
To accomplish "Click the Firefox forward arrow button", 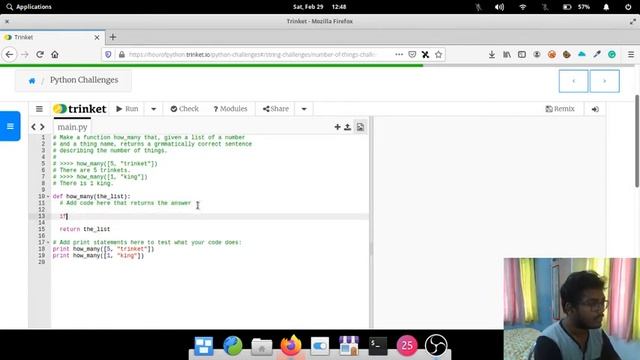I will pos(24,54).
